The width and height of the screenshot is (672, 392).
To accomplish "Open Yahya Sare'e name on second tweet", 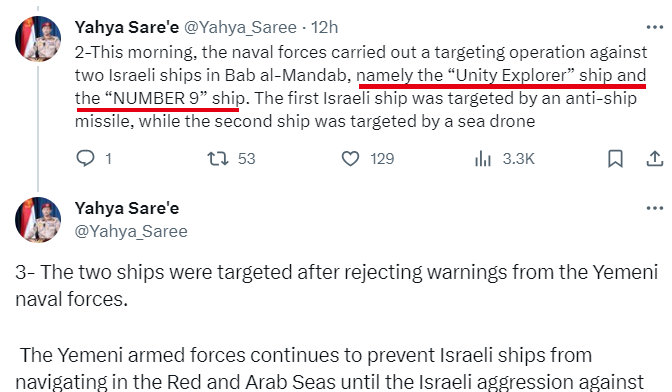I will tap(127, 208).
